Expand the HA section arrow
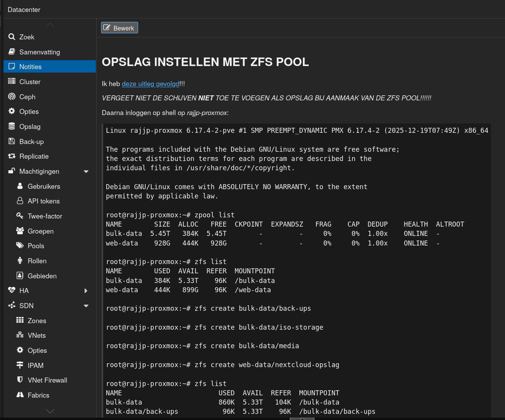Viewport: 505px width, 420px height. point(86,291)
